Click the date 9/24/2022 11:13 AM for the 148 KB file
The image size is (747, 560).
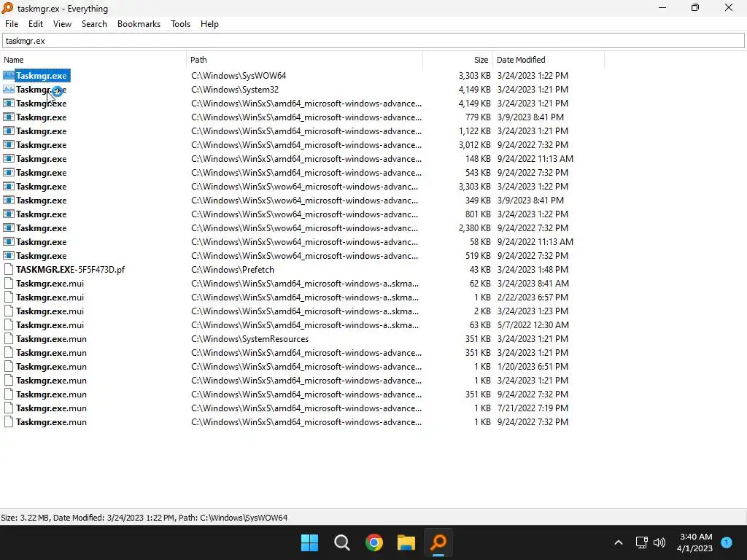coord(535,158)
